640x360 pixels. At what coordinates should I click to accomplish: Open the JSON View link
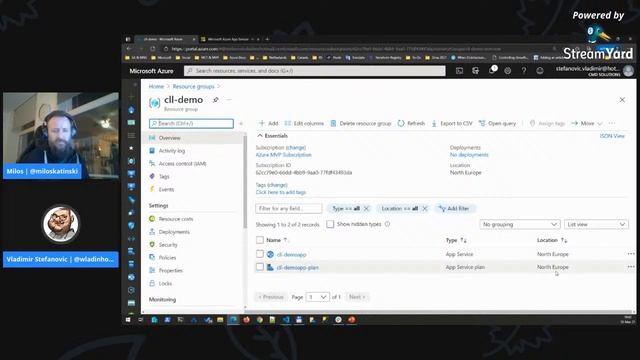(x=612, y=136)
